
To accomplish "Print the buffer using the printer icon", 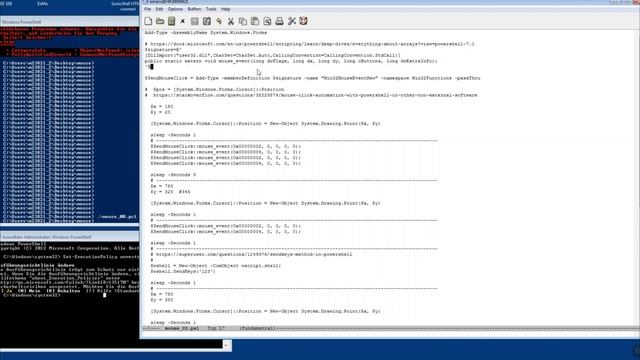I will pos(279,21).
